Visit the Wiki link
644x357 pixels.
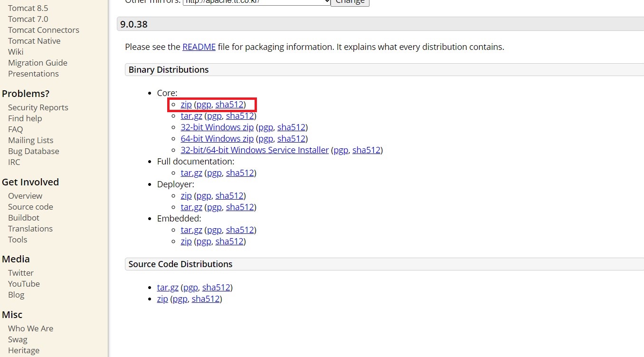coord(16,52)
